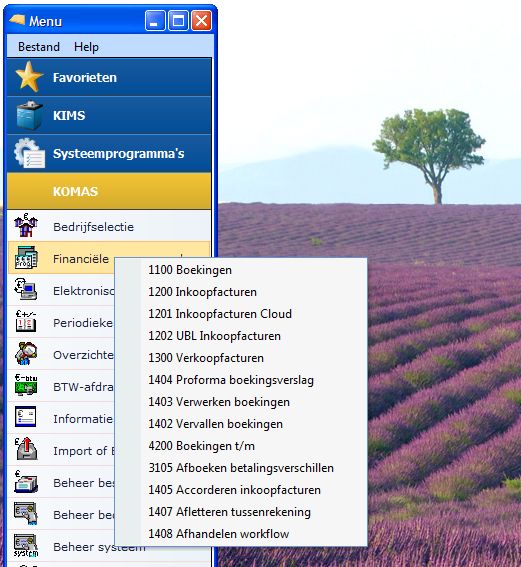Viewport: 521px width, 567px height.
Task: Select 1200 Inkoopfacturen
Action: coord(241,292)
